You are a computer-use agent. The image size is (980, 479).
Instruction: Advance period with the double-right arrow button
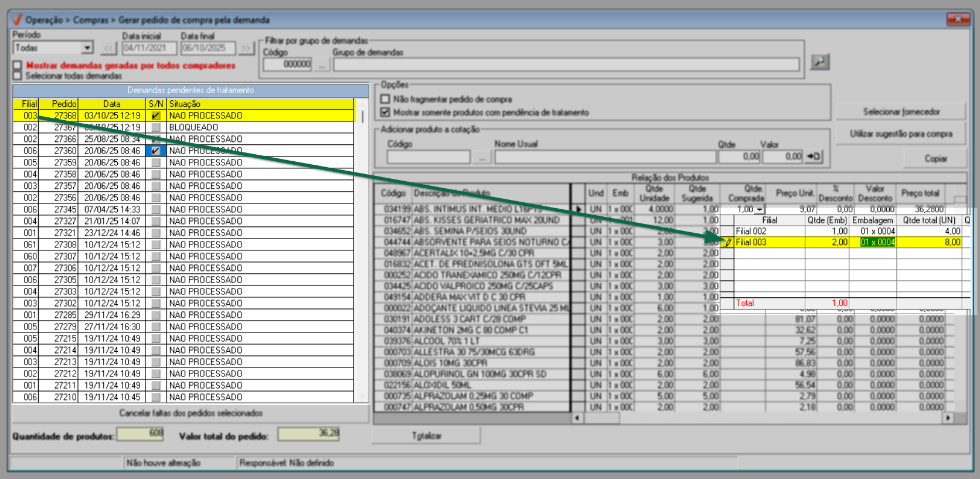[x=246, y=48]
